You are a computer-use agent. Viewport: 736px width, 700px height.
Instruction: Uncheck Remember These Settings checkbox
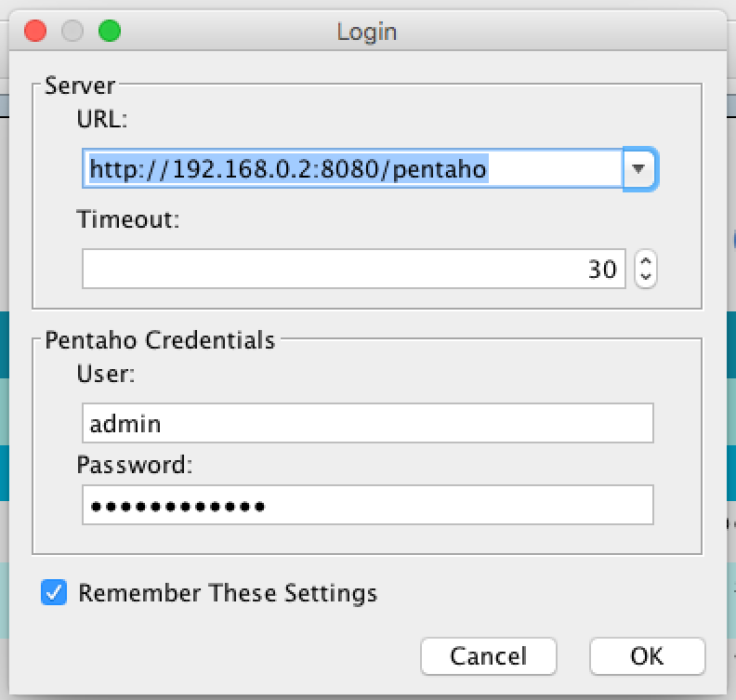click(54, 592)
